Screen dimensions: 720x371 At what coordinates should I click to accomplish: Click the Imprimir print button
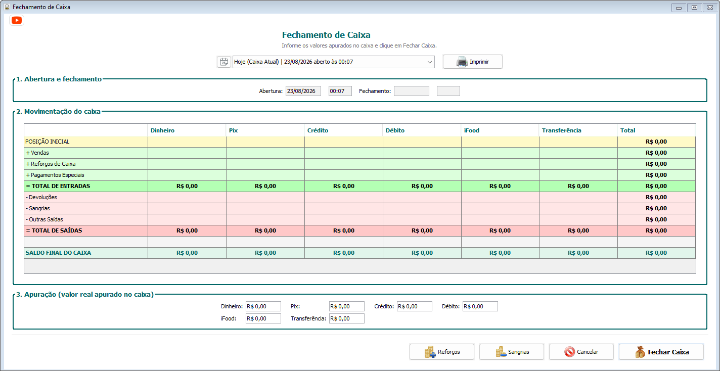pyautogui.click(x=472, y=62)
